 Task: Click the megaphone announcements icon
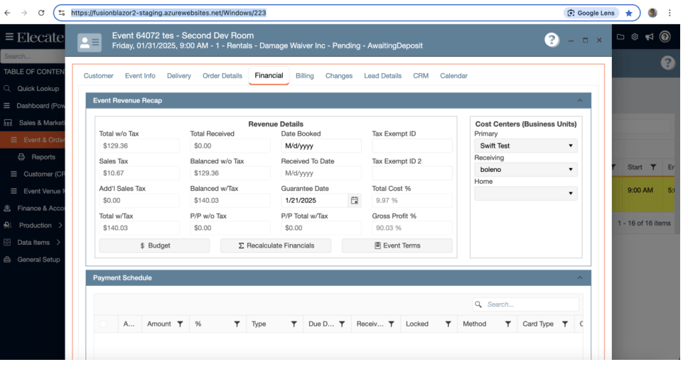coord(649,37)
